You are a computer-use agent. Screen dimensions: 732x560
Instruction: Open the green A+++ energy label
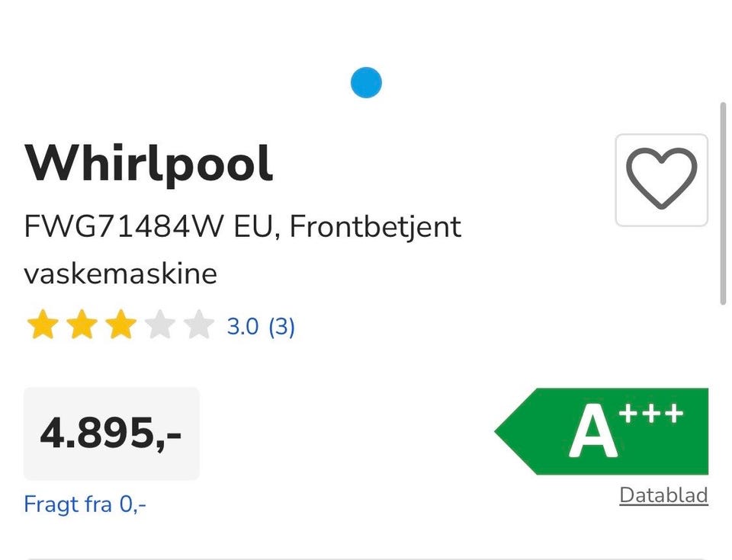pos(610,431)
